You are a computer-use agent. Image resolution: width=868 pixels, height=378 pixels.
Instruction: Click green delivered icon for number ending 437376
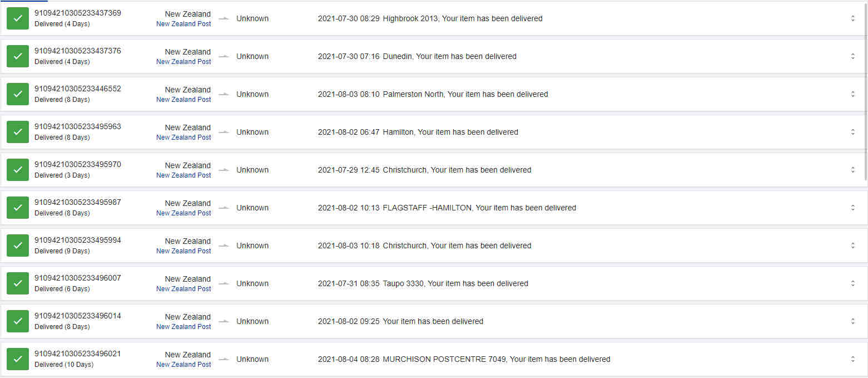[x=18, y=56]
